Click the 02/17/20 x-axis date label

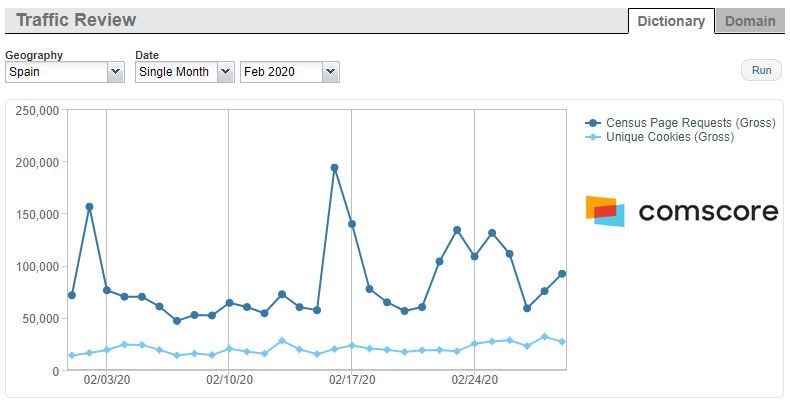point(352,381)
